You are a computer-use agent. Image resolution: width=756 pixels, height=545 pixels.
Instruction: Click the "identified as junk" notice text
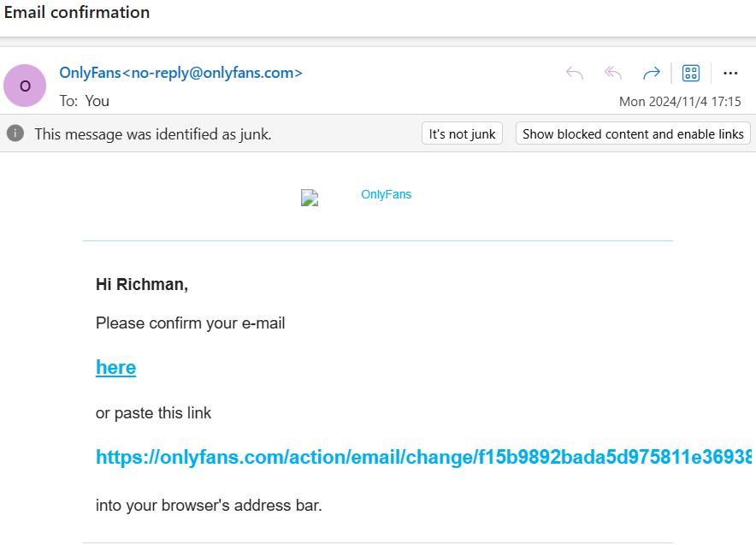pos(153,133)
